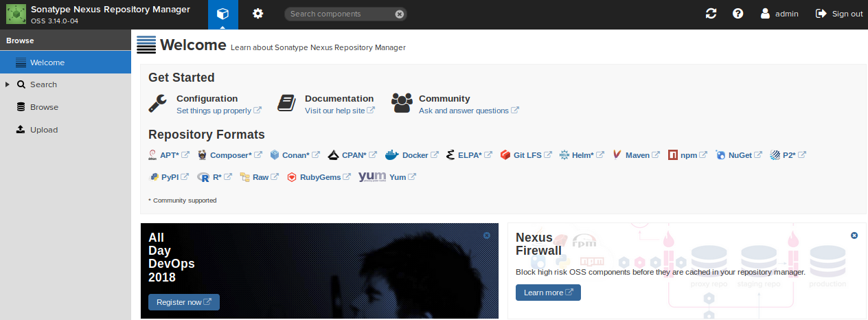Open the CPAN format link

tap(359, 155)
